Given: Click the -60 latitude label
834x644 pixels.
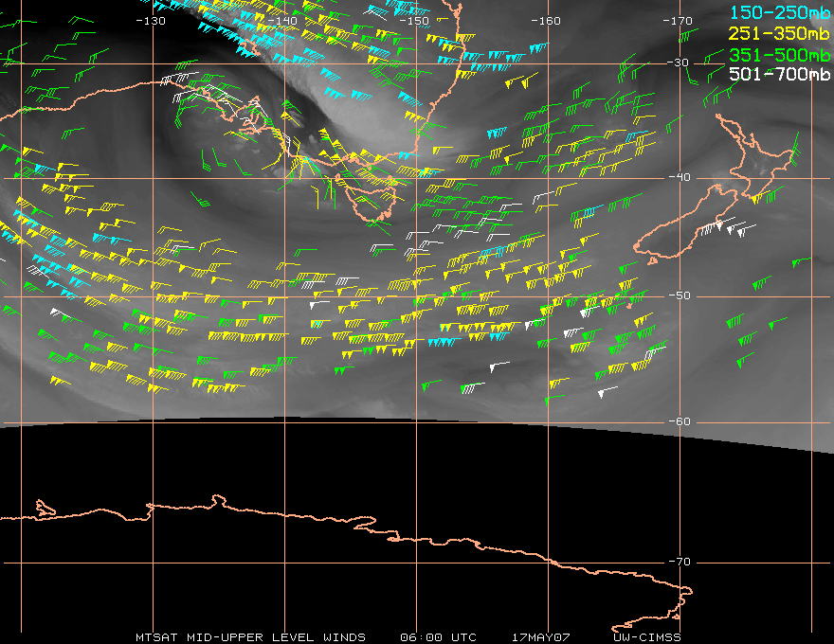Looking at the screenshot, I should 680,421.
